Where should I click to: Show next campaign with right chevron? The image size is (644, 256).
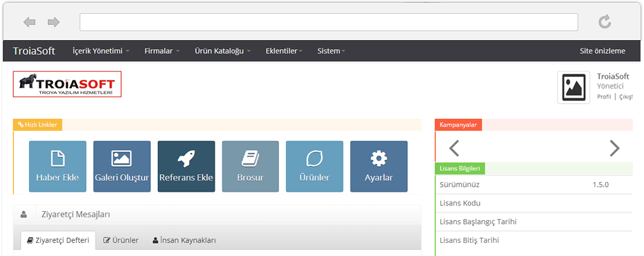pyautogui.click(x=614, y=148)
